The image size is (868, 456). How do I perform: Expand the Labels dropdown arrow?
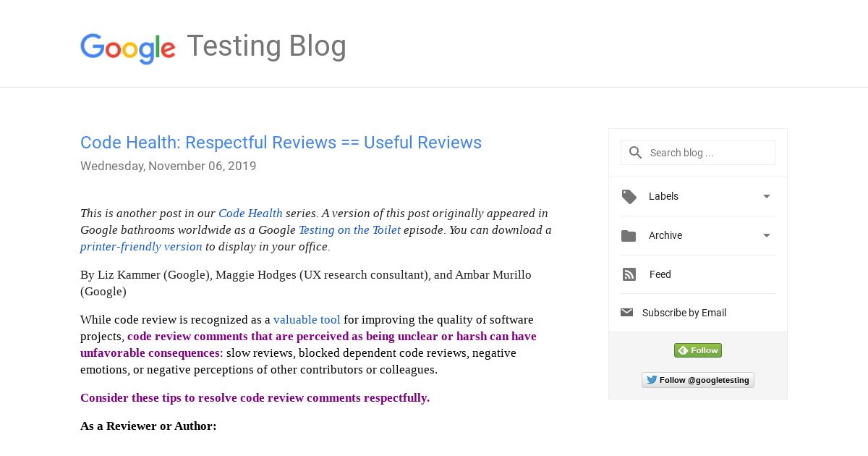[767, 196]
